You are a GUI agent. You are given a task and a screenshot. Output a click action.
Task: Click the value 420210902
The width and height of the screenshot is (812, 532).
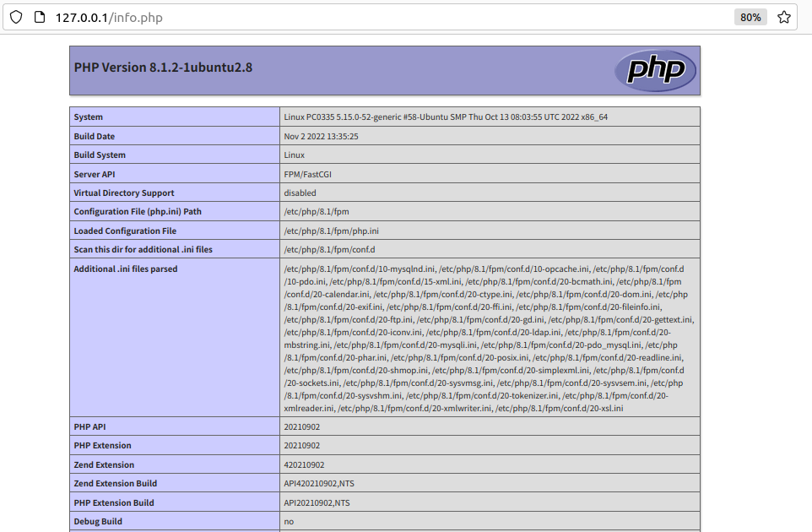pos(304,464)
